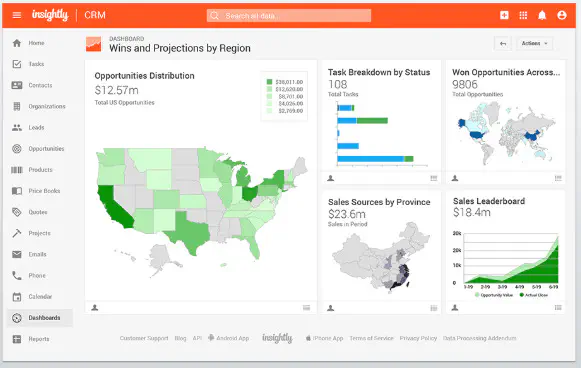Click the back arrow button
The height and width of the screenshot is (368, 581).
[x=503, y=44]
